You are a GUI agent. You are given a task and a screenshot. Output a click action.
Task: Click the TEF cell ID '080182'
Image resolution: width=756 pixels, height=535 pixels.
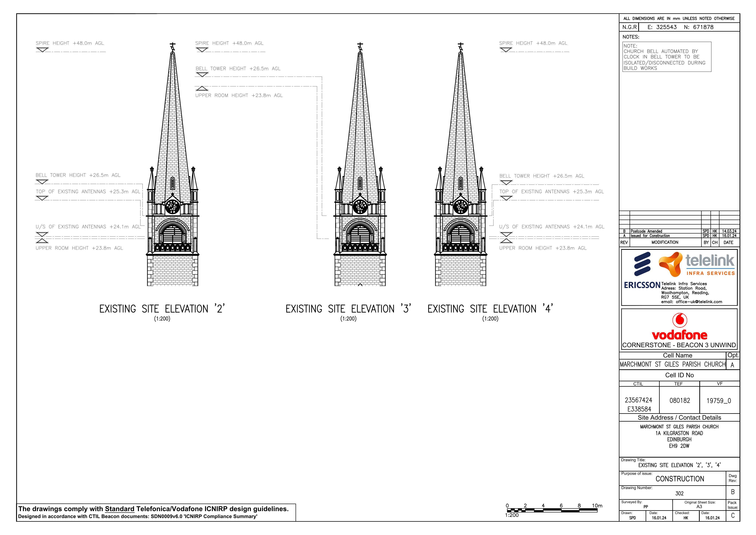680,401
